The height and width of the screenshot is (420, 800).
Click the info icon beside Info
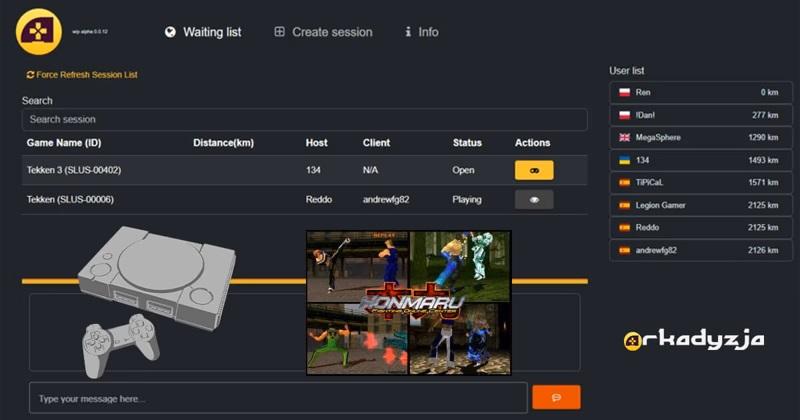[x=408, y=32]
